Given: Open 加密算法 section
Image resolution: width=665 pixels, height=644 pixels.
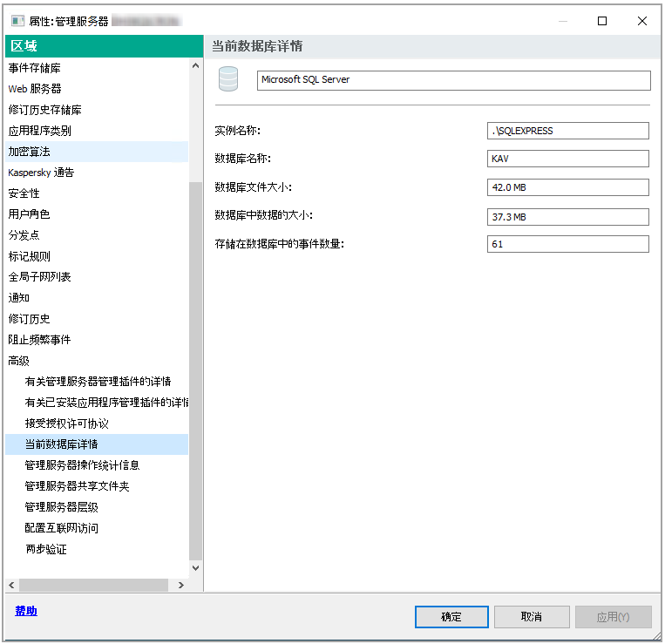Looking at the screenshot, I should pyautogui.click(x=97, y=152).
